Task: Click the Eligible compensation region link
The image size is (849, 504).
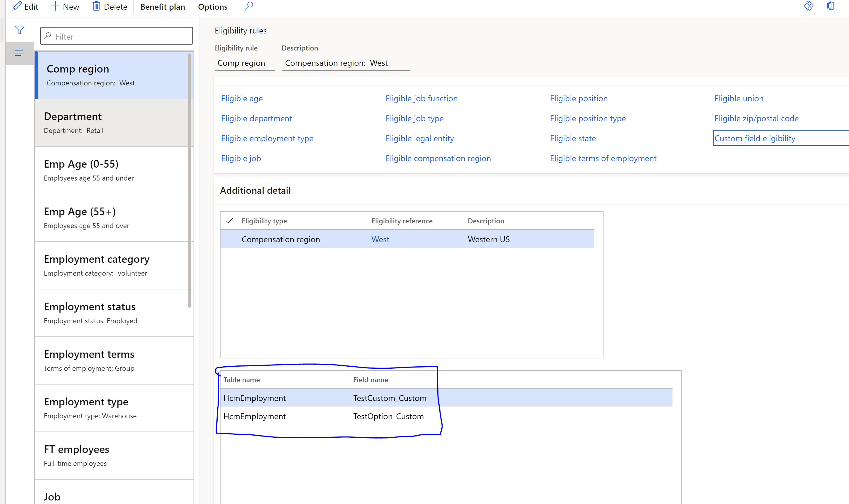Action: [438, 158]
